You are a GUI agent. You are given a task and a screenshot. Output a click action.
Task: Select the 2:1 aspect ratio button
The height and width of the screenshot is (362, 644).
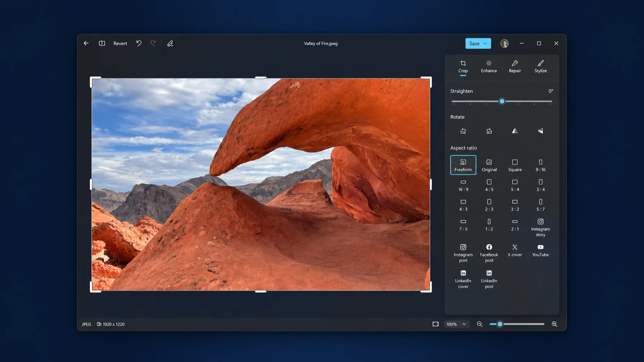[x=515, y=225]
